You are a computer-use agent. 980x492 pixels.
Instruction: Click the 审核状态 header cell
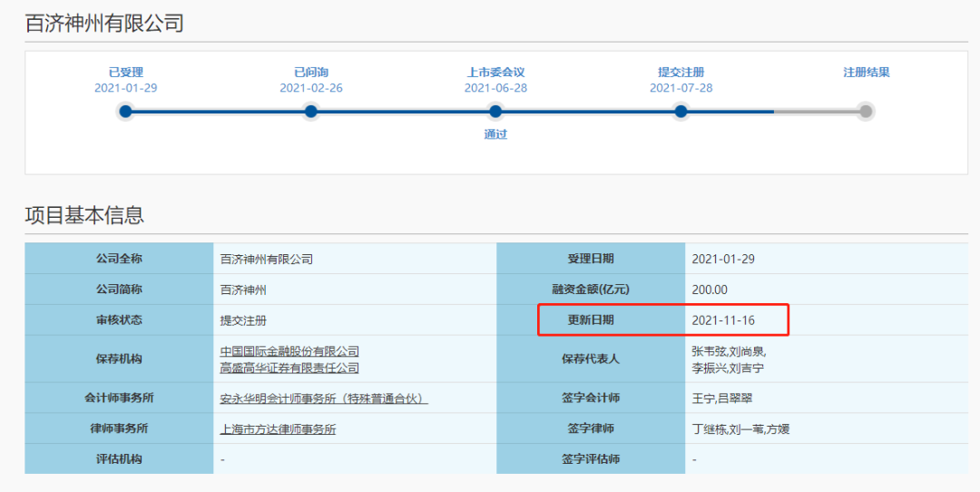coord(119,320)
